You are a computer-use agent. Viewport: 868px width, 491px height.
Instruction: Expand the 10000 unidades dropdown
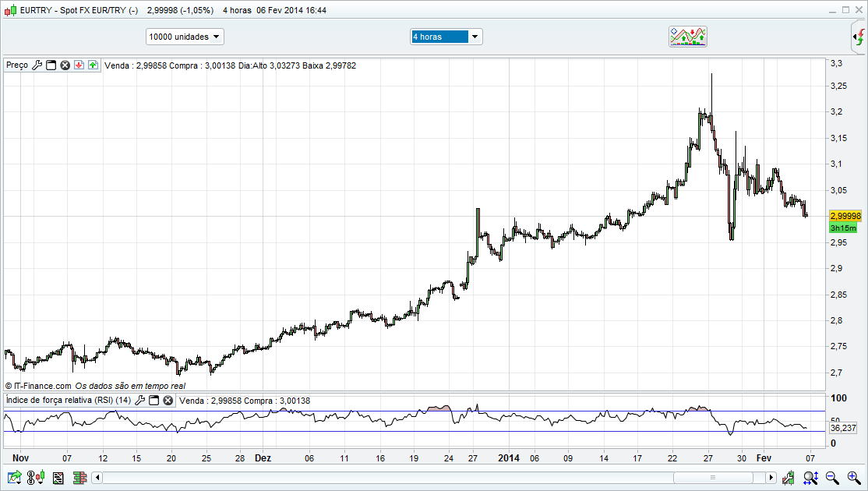pos(185,37)
